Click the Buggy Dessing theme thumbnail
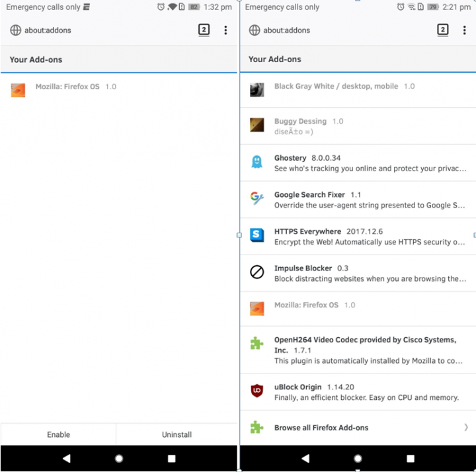 257,125
